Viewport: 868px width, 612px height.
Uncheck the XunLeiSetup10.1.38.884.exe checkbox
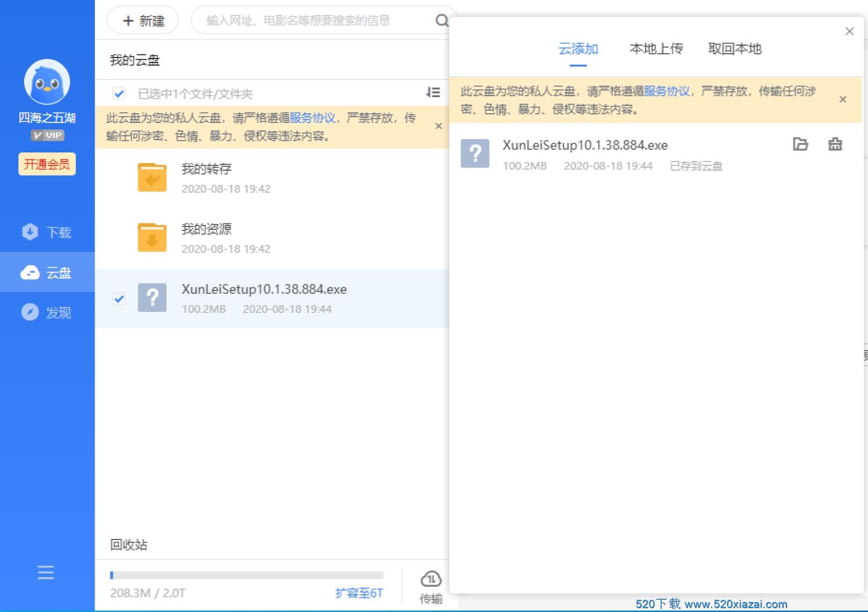[119, 298]
